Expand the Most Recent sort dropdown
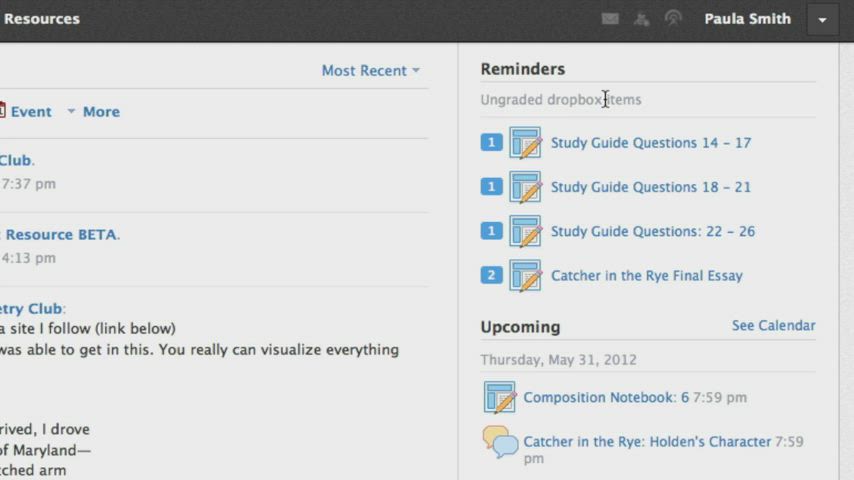The image size is (854, 480). (x=370, y=71)
